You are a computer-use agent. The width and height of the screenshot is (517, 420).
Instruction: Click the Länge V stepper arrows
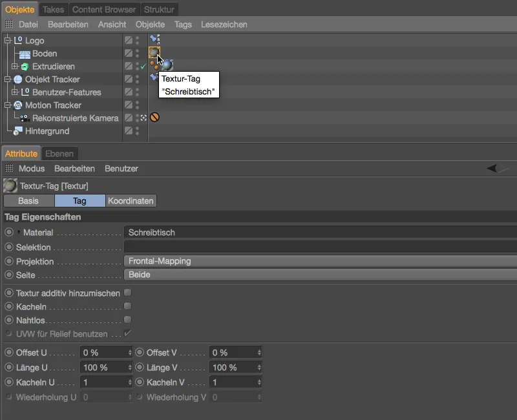pos(259,367)
